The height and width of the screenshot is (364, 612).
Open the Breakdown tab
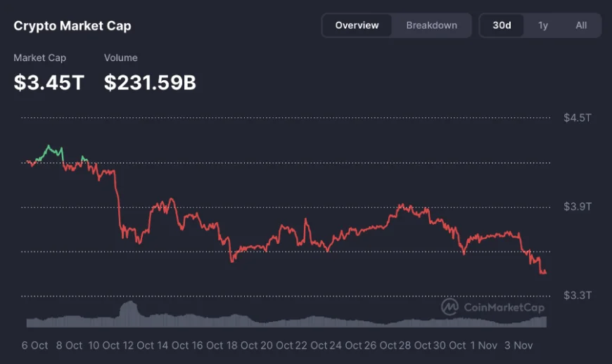(x=431, y=25)
